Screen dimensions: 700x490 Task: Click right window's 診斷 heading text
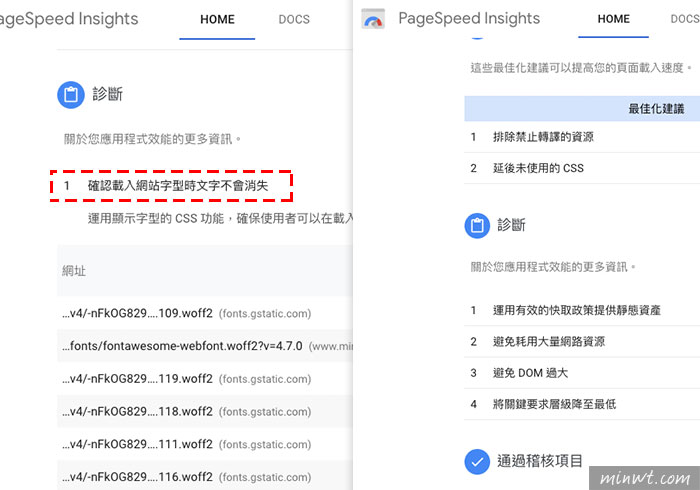click(x=512, y=224)
